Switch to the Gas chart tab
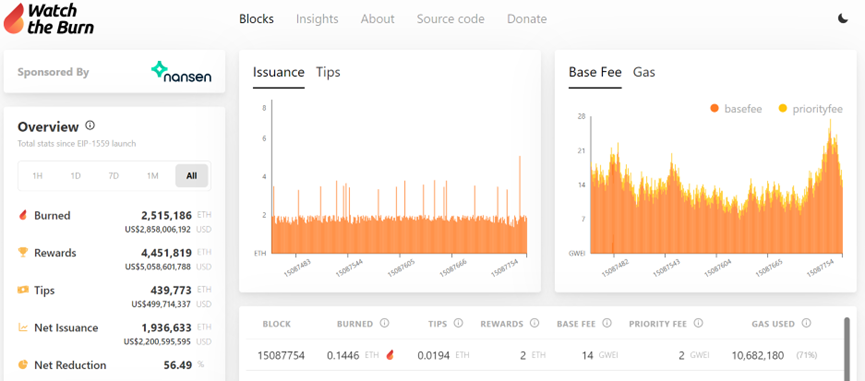The width and height of the screenshot is (865, 381). click(644, 72)
